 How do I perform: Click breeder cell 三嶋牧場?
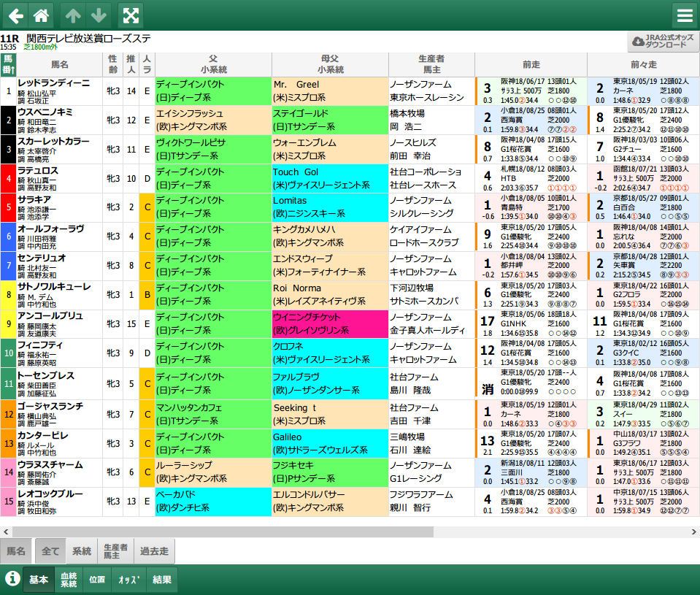coord(431,444)
